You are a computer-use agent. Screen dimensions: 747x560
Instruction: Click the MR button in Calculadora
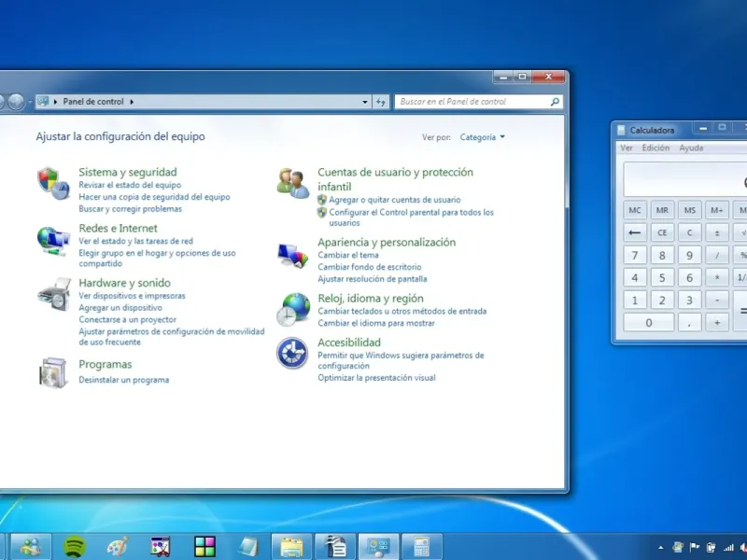pos(662,210)
